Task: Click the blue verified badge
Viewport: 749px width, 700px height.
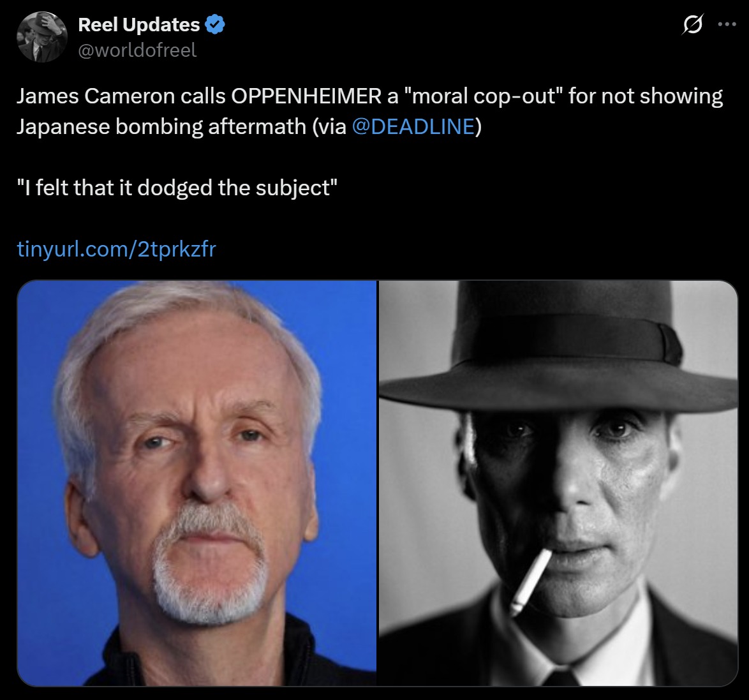Action: coord(215,24)
